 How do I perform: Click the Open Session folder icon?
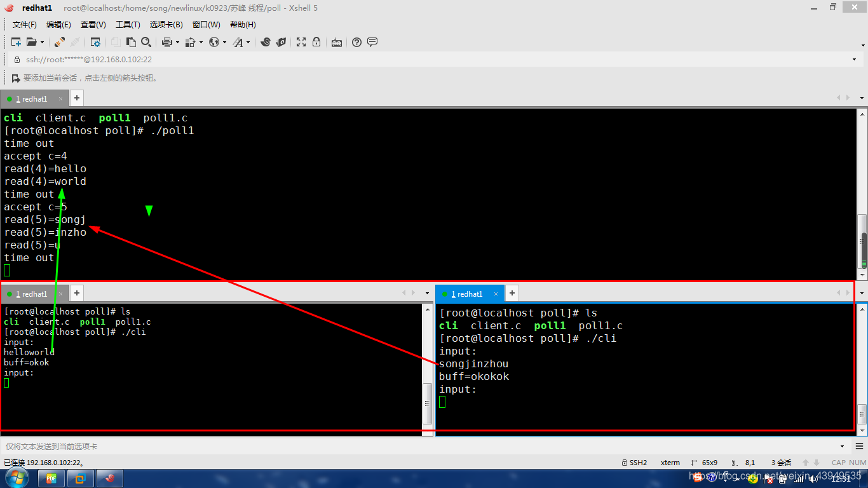pyautogui.click(x=31, y=42)
